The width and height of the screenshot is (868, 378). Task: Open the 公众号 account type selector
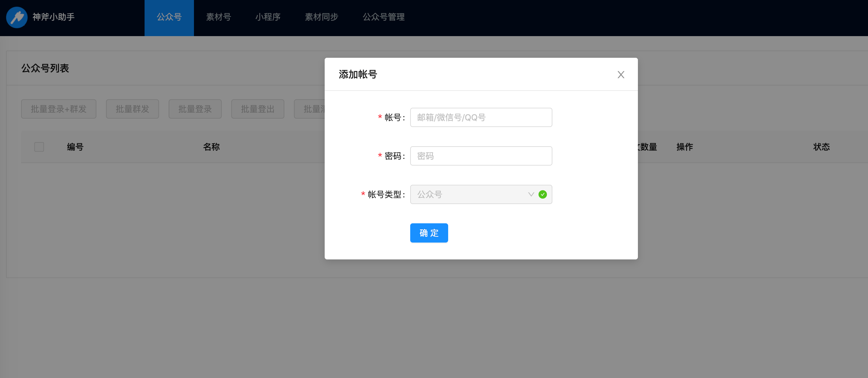tap(468, 194)
